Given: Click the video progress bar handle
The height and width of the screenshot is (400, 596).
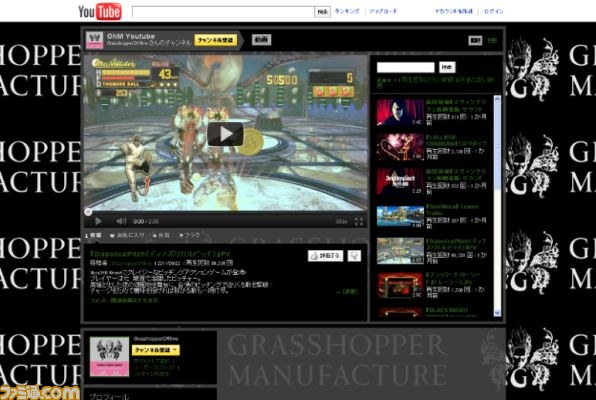Looking at the screenshot, I should point(88,212).
